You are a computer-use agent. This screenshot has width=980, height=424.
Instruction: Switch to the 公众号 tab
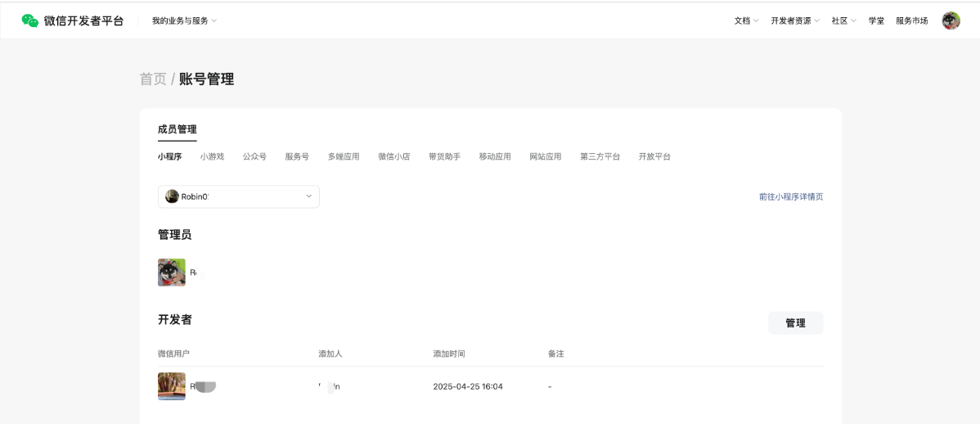click(254, 156)
